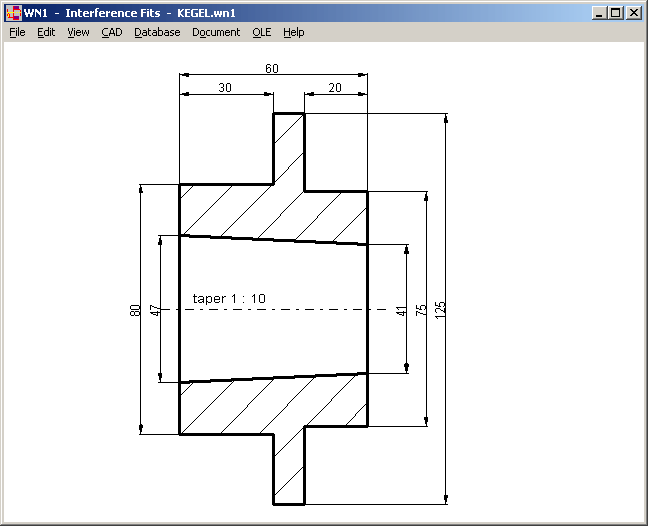Viewport: 648px width, 526px height.
Task: Minimize the WN1 window
Action: click(x=598, y=13)
